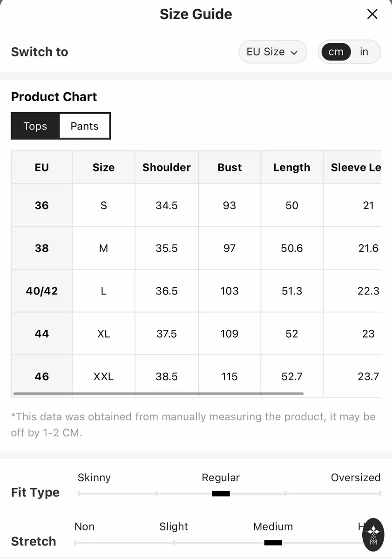Expand size region chevron arrow
Viewport: 392px width, 559px height.
[x=294, y=53]
